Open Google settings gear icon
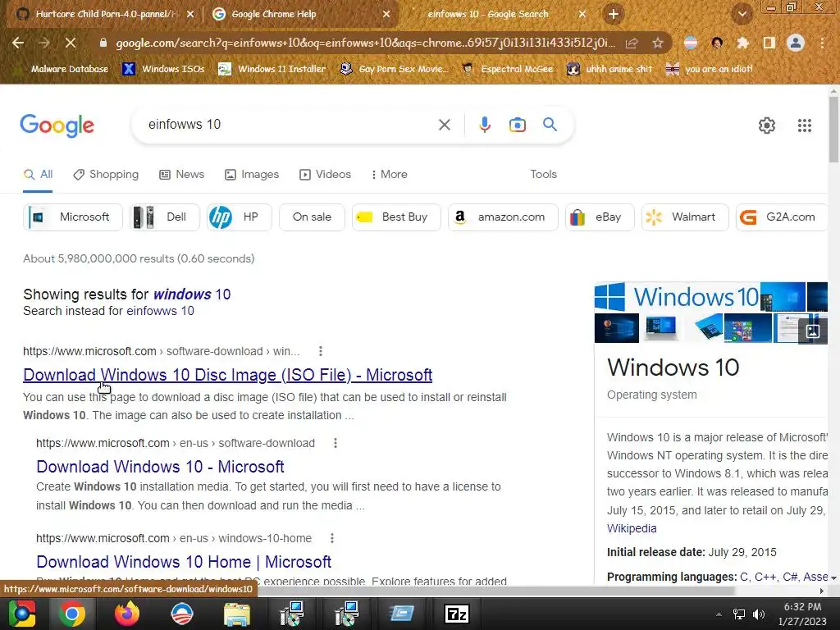 pos(767,126)
